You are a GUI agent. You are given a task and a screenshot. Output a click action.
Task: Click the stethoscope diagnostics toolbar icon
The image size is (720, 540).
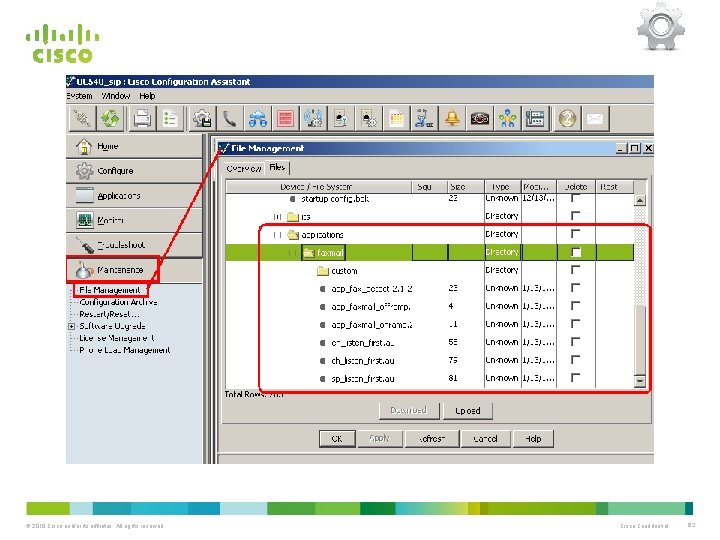(x=424, y=119)
